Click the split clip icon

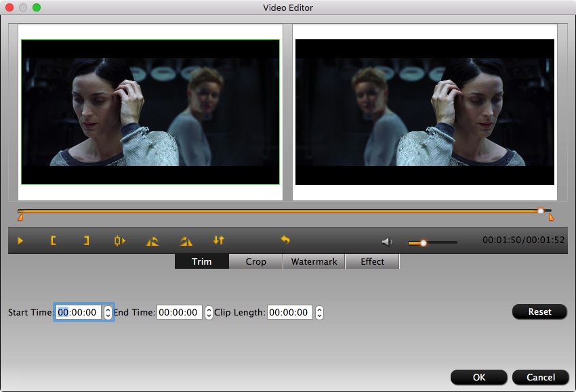(x=120, y=240)
